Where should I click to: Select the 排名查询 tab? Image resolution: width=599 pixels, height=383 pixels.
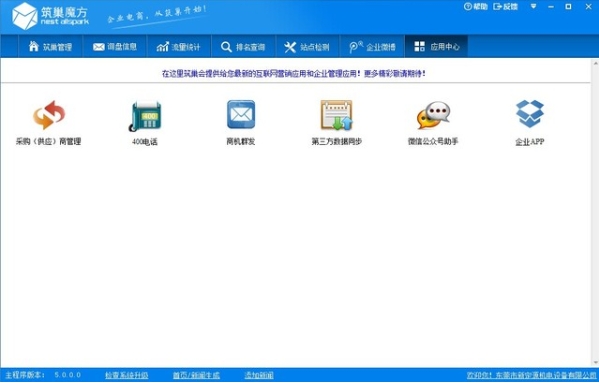pos(243,47)
